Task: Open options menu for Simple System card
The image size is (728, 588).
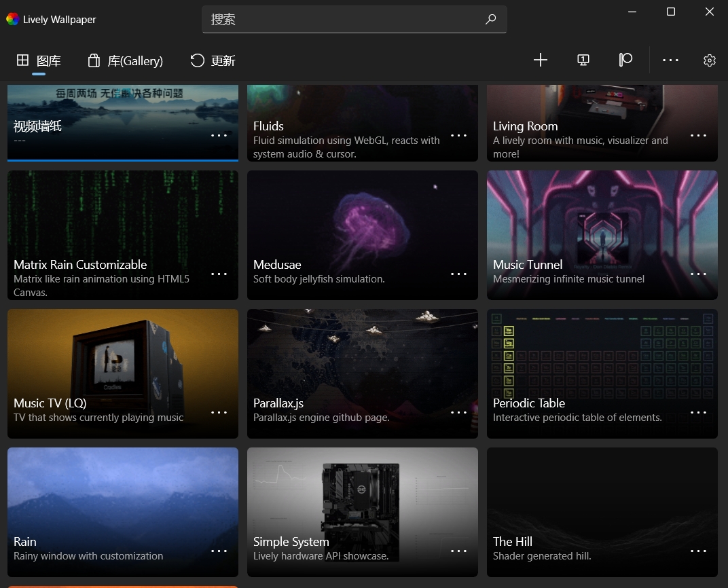Action: click(458, 551)
